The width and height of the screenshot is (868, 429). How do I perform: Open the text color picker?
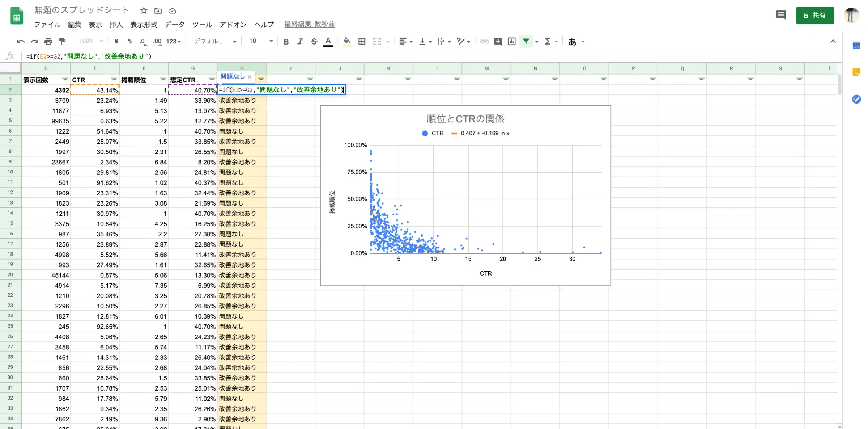point(328,41)
